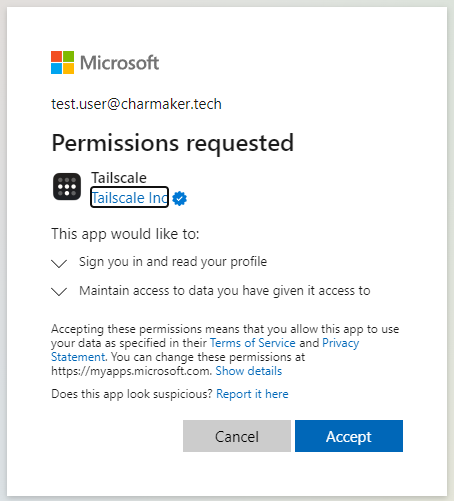Cancel the permissions request

coord(237,436)
